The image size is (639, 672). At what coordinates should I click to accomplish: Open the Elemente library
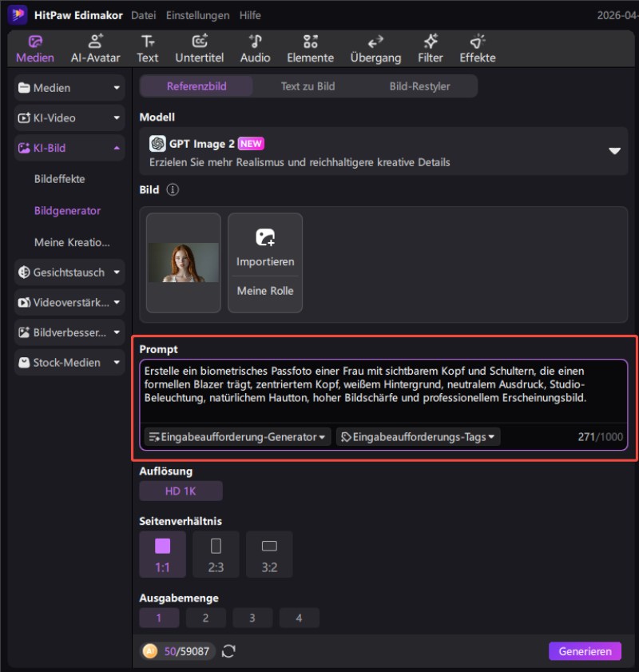tap(310, 49)
